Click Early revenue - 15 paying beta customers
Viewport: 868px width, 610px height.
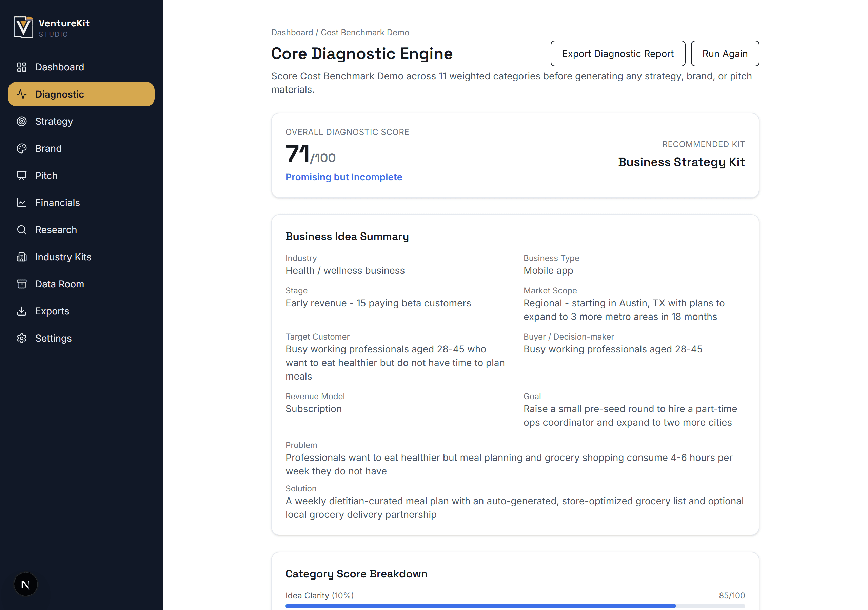tap(378, 303)
